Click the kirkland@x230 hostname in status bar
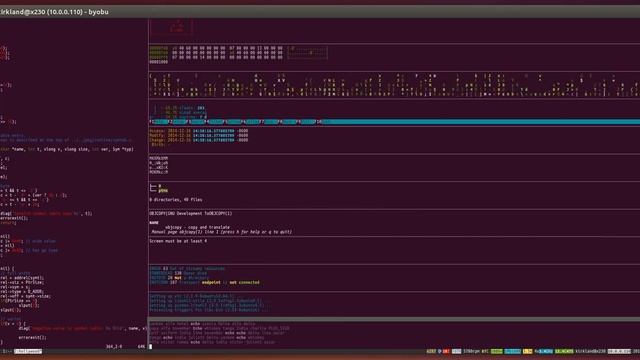This screenshot has height=360, width=640. coord(590,351)
